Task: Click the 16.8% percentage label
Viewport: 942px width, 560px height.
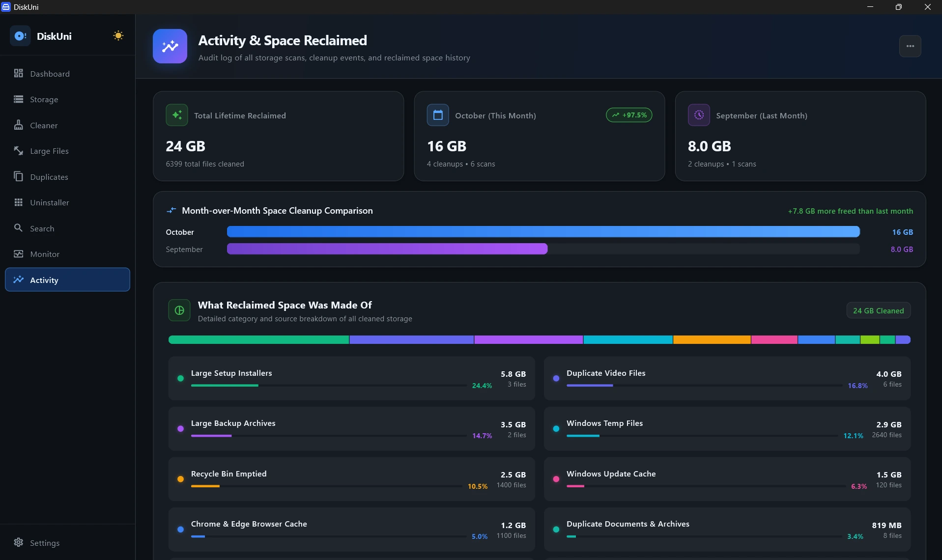Action: point(857,386)
